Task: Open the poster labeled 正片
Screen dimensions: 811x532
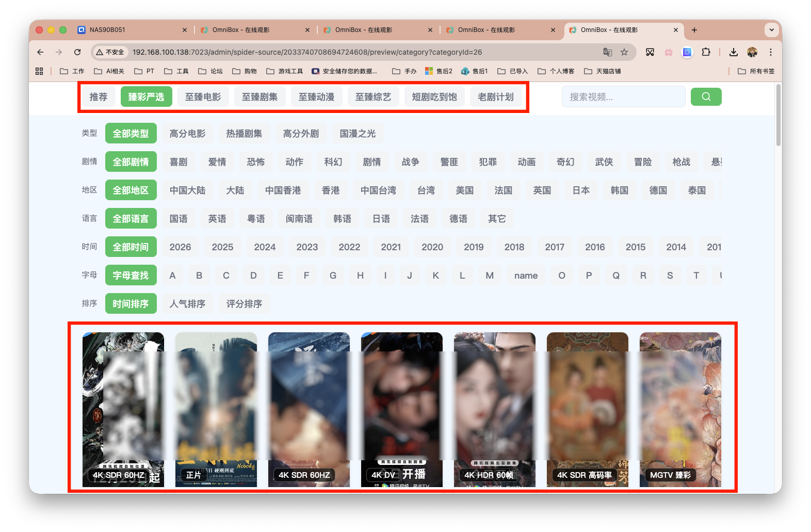Action: 216,410
